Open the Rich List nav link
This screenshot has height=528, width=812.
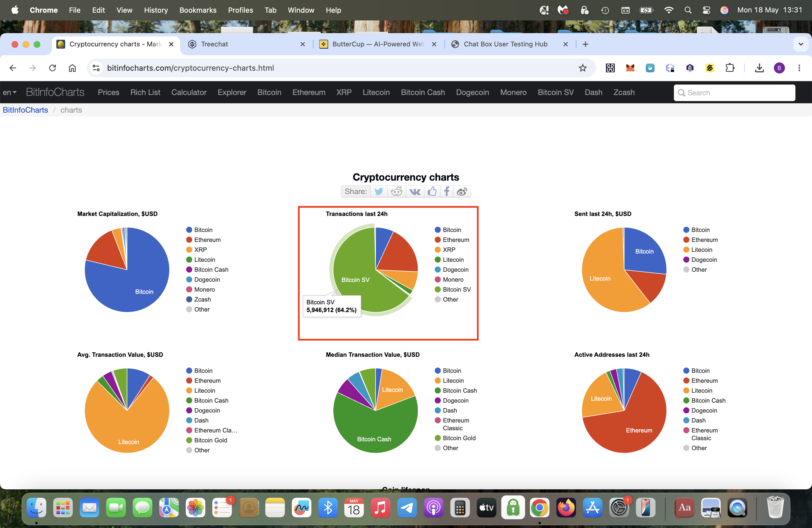point(145,93)
